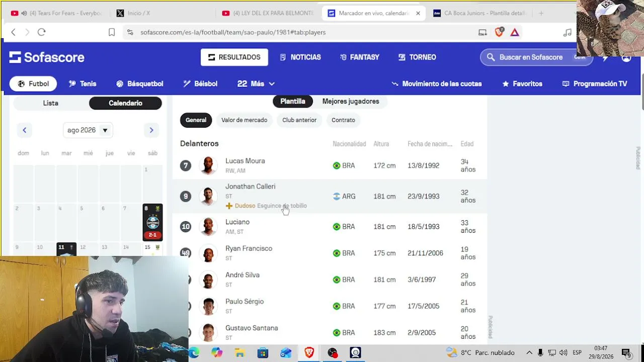Switch to the Calendario view toggle

pos(125,103)
